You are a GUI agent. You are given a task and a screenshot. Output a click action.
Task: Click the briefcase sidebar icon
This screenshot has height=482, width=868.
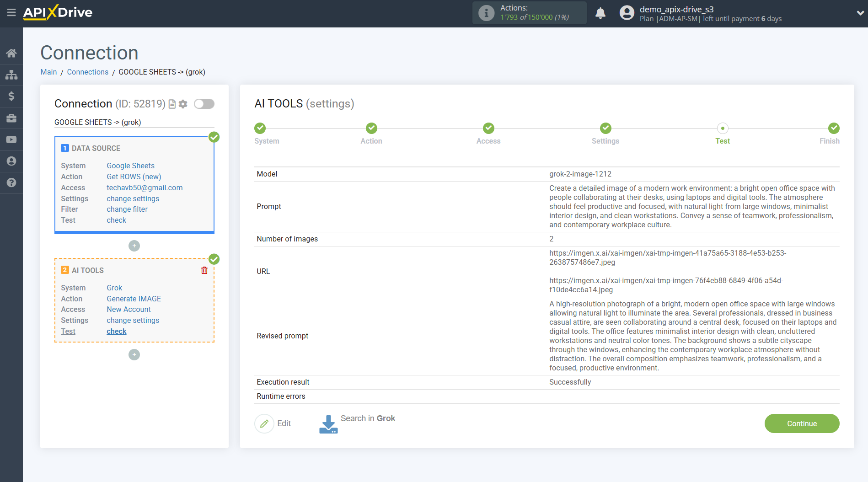coord(11,118)
